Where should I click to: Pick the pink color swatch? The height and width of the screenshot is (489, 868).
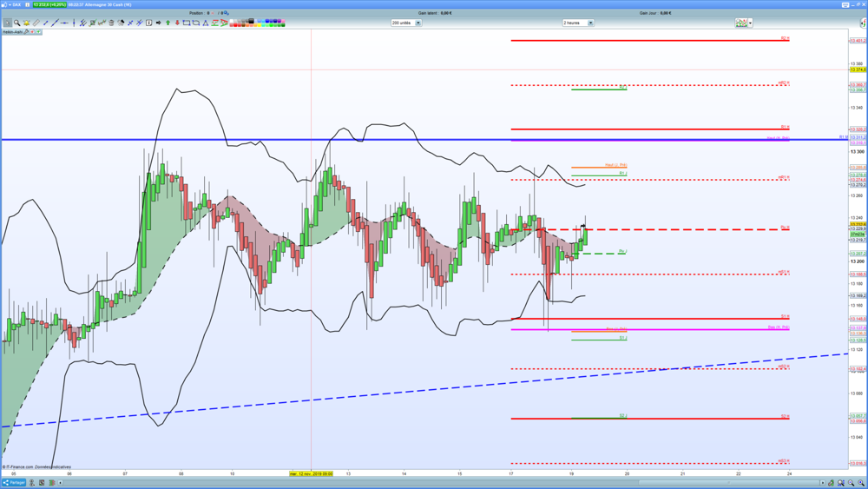283,21
